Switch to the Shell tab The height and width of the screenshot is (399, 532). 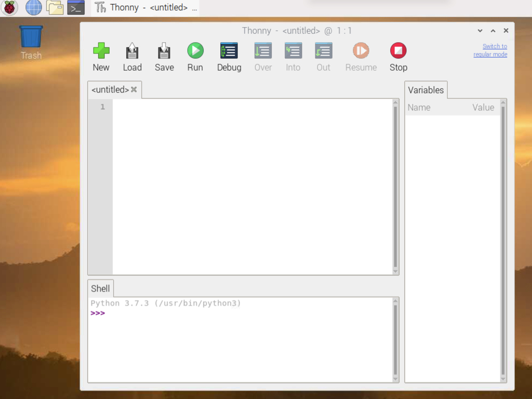pyautogui.click(x=100, y=288)
